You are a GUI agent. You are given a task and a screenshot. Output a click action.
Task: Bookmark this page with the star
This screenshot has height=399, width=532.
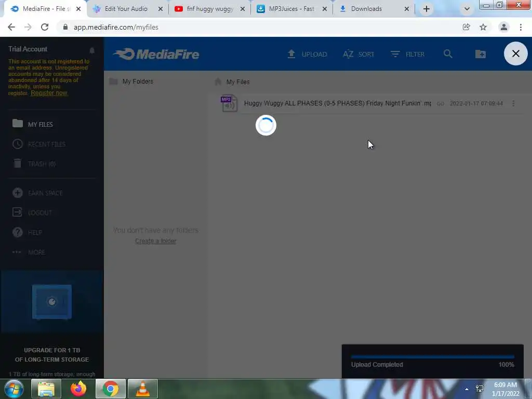click(483, 27)
